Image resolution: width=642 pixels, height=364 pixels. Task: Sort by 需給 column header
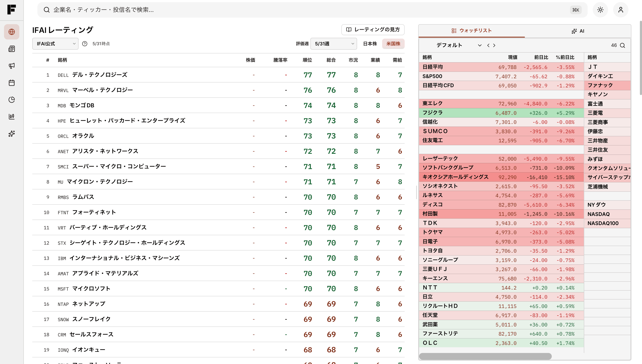tap(397, 60)
